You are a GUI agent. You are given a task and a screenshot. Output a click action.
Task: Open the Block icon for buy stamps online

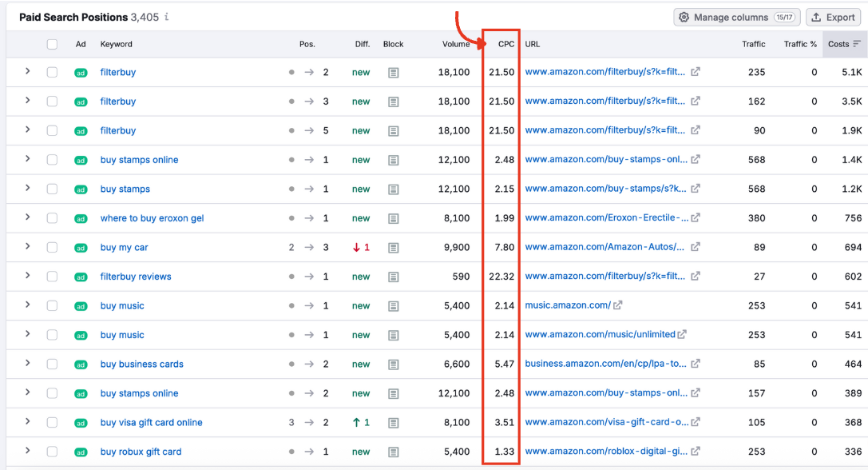pyautogui.click(x=393, y=160)
